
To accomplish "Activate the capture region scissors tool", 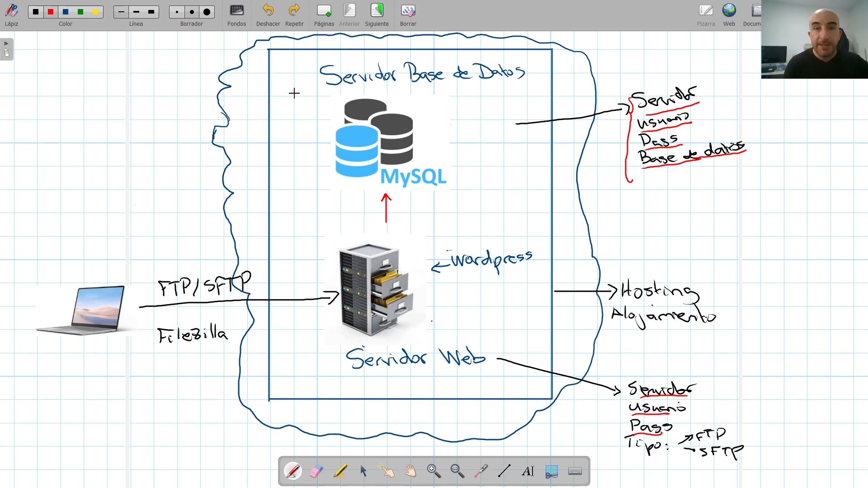I will [551, 471].
